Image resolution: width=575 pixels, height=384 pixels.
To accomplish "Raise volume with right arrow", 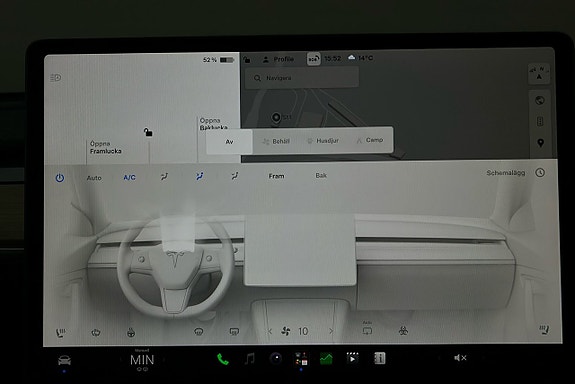I will point(483,358).
